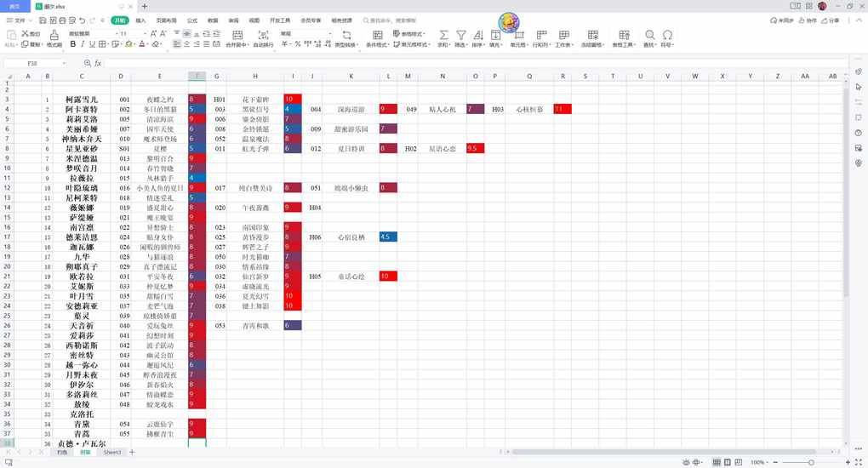This screenshot has height=468, width=868.
Task: Switch to normal view in status bar
Action: pos(717,462)
